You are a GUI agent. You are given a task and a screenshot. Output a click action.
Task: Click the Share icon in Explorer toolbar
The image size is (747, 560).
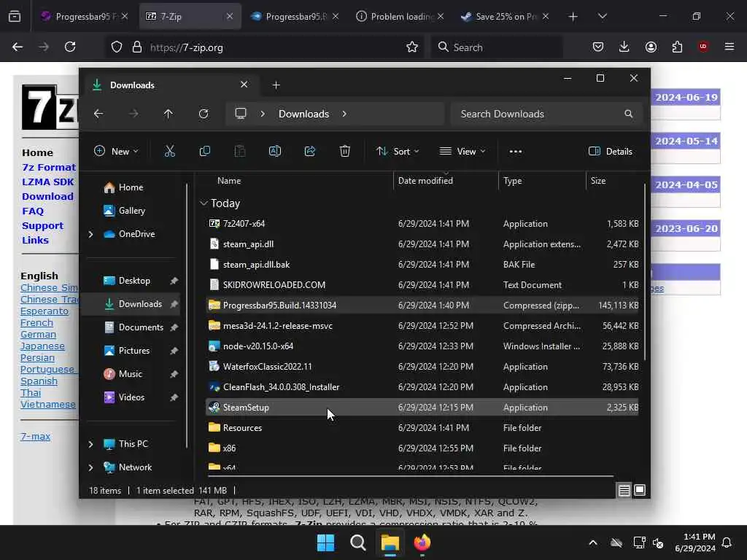pos(309,152)
